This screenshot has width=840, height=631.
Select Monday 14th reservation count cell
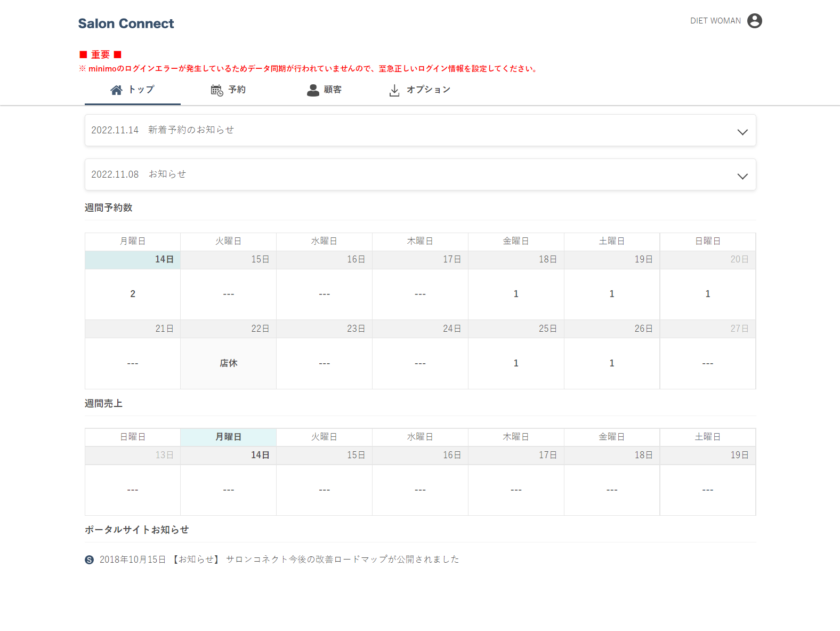[x=133, y=294]
